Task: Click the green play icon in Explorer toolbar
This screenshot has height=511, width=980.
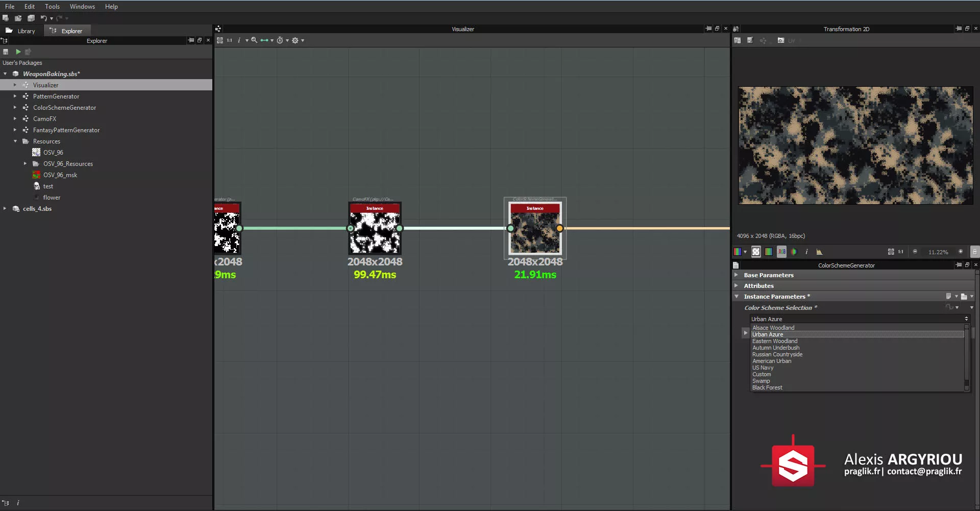Action: [x=18, y=52]
